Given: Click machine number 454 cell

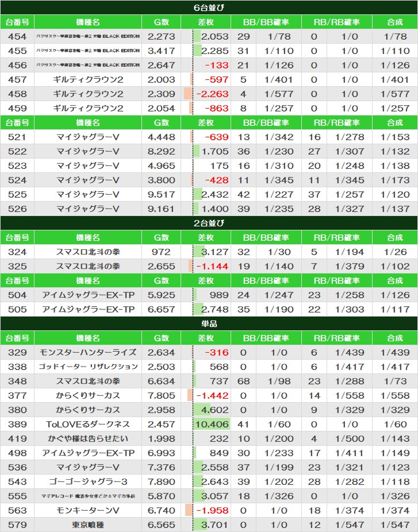Looking at the screenshot, I should 17,36.
